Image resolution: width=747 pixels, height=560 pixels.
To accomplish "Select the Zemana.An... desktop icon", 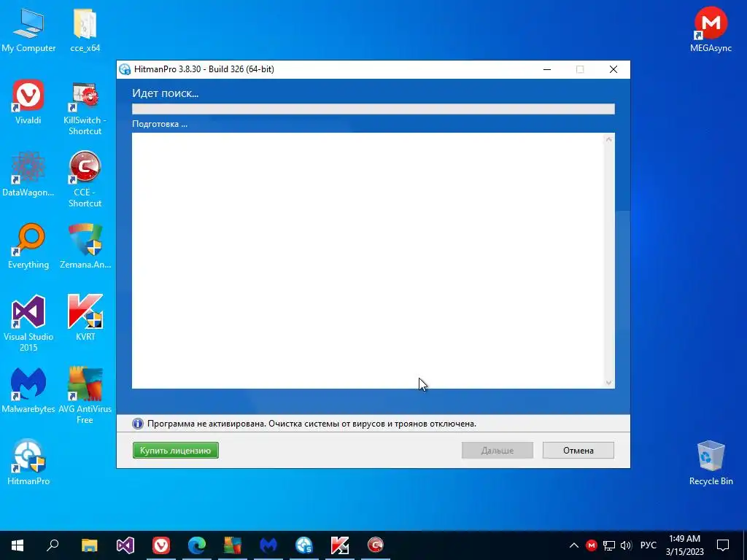I will point(85,246).
